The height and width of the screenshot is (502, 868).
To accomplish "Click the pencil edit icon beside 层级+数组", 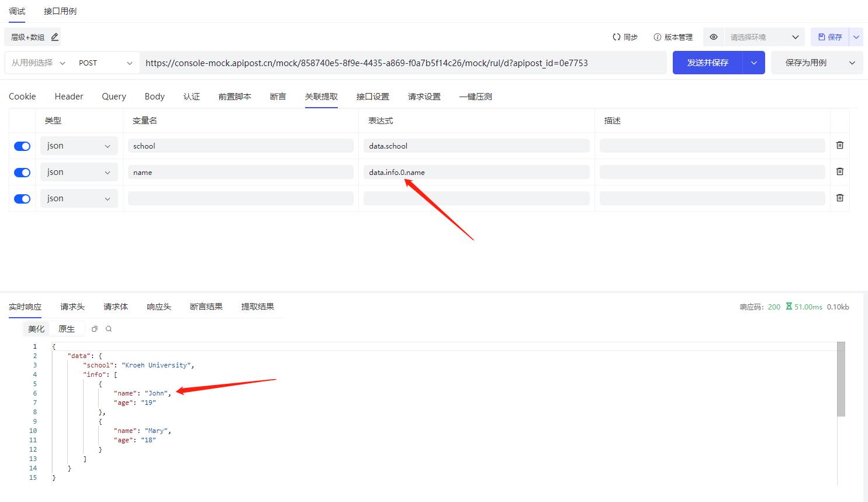I will tap(54, 37).
